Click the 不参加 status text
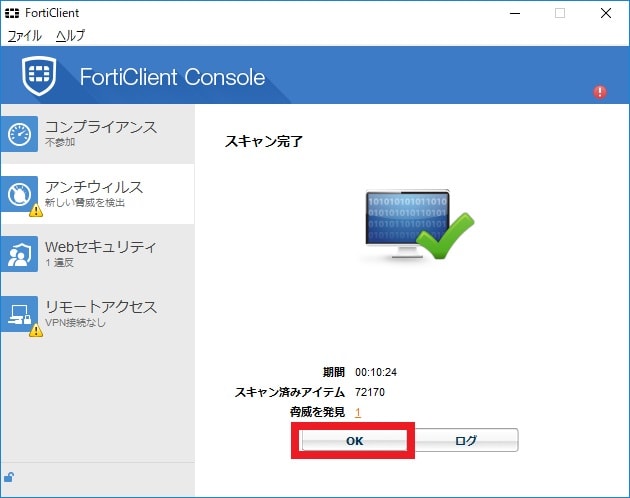 point(60,142)
